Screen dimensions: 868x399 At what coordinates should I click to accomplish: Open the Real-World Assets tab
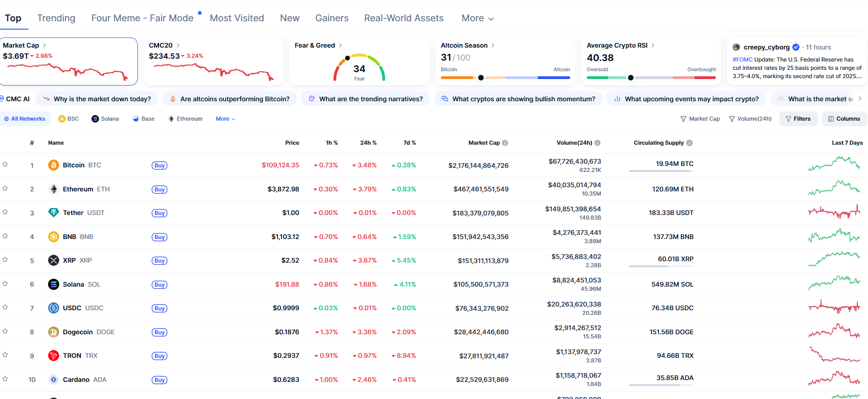pyautogui.click(x=404, y=18)
